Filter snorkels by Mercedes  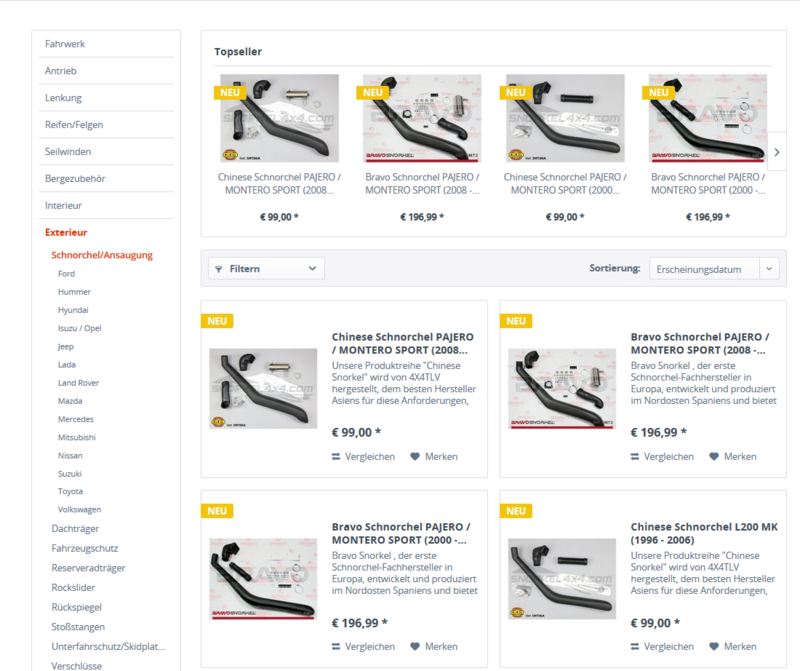point(76,419)
